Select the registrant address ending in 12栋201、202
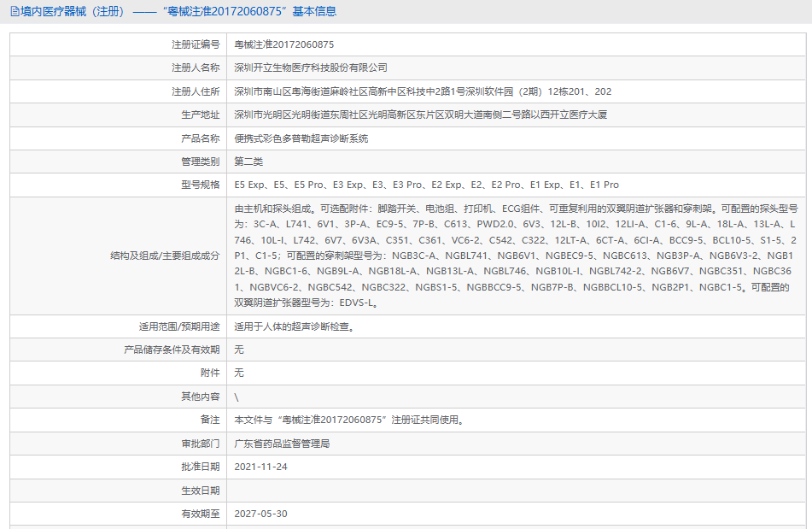 (423, 91)
